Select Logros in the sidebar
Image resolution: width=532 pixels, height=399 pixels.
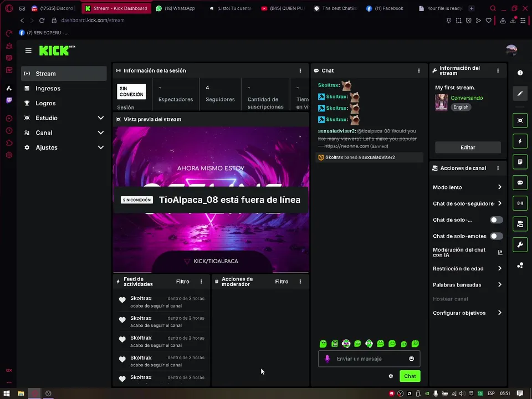pos(64,103)
